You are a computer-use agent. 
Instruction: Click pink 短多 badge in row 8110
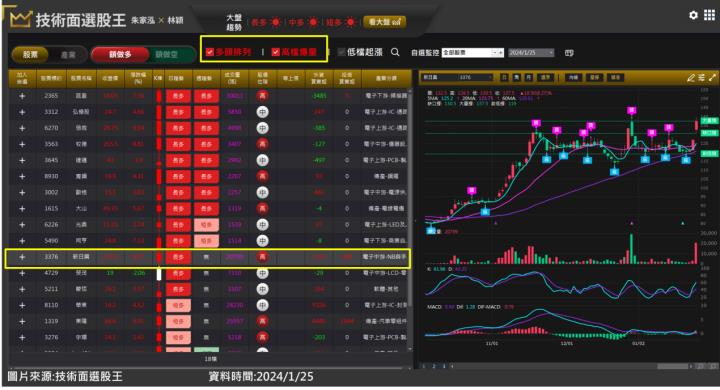[178, 305]
